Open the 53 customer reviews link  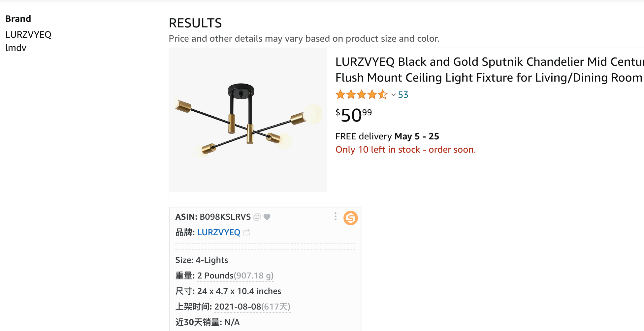coord(403,95)
